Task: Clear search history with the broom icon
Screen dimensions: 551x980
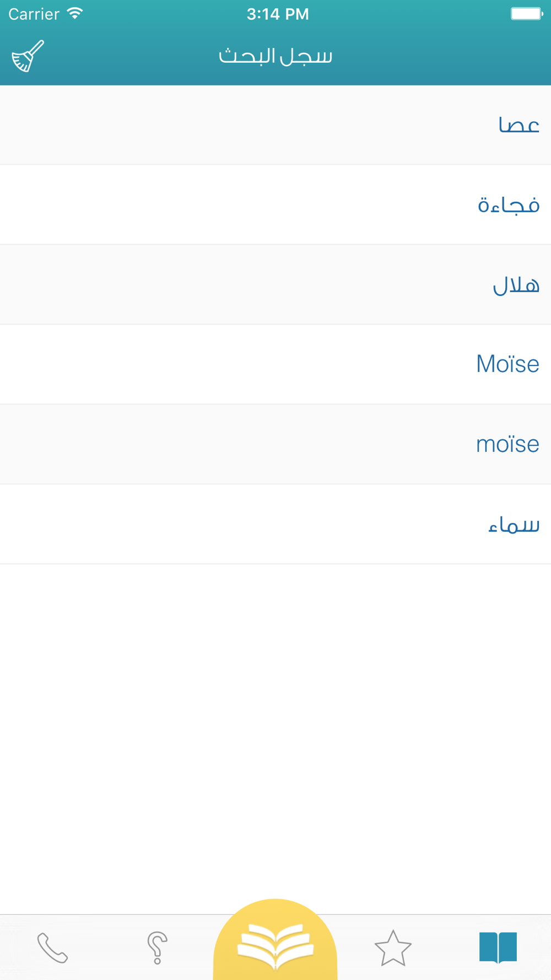Action: tap(28, 56)
